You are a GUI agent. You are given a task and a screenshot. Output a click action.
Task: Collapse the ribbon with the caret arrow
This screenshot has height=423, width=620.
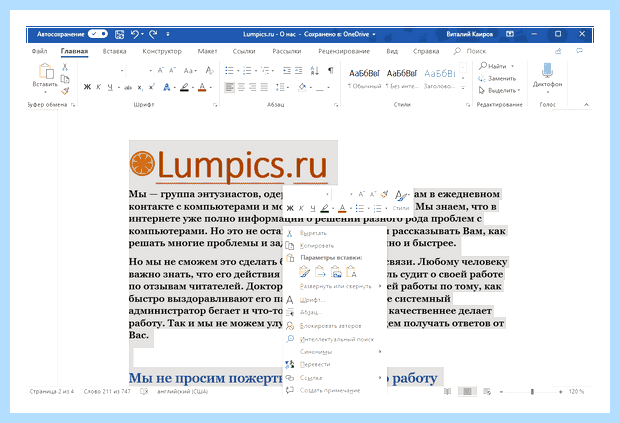click(x=586, y=104)
